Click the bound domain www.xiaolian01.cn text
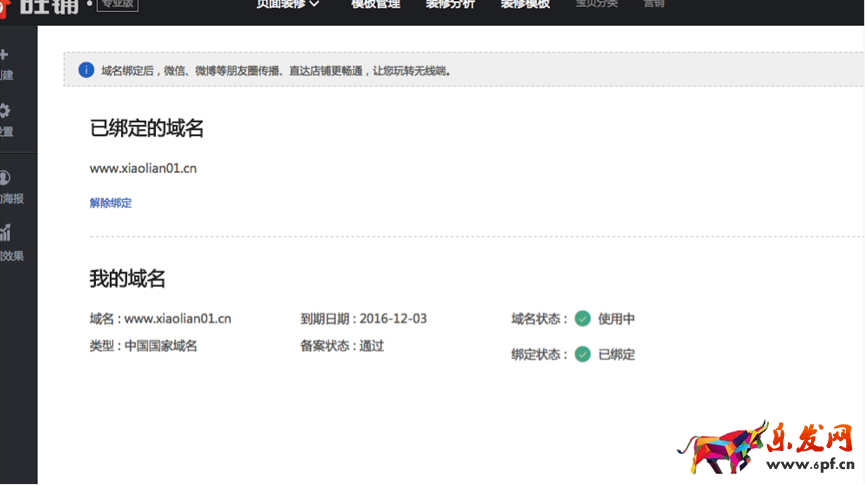The image size is (865, 485). pyautogui.click(x=143, y=168)
